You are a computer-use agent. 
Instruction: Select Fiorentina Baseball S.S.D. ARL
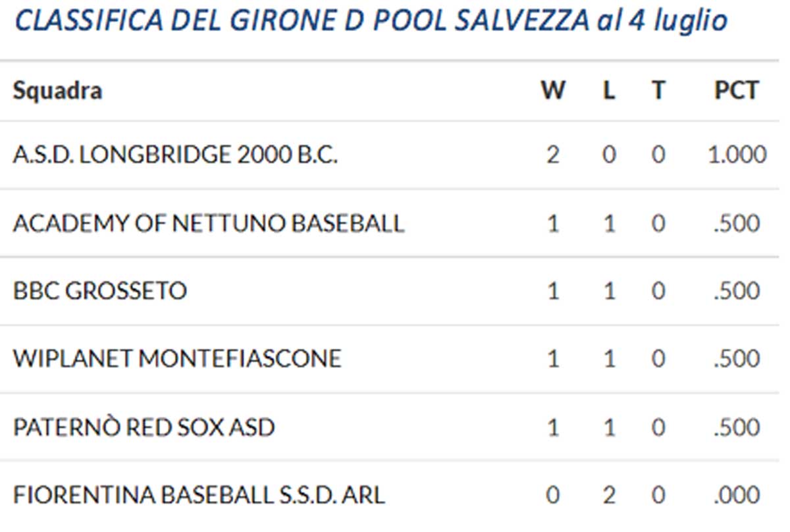pyautogui.click(x=199, y=495)
